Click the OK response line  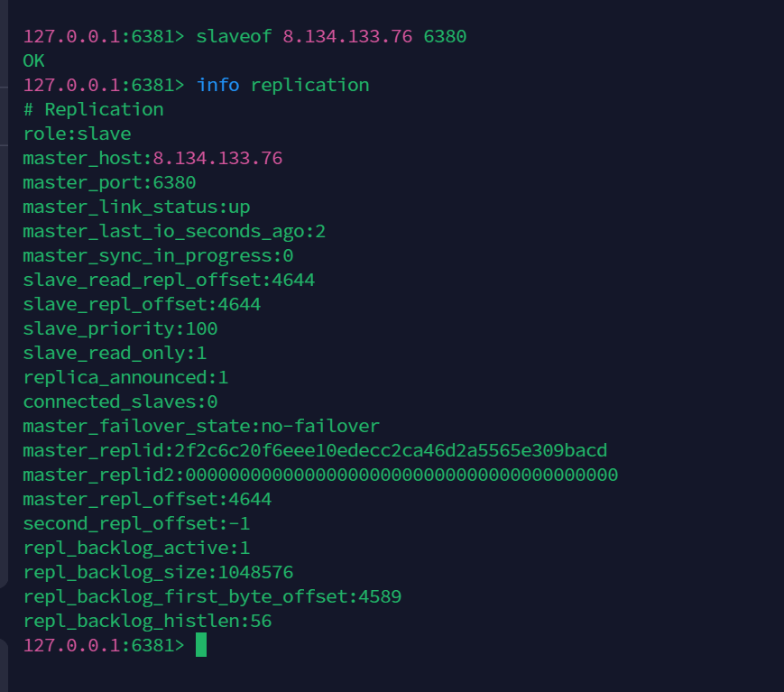click(34, 60)
